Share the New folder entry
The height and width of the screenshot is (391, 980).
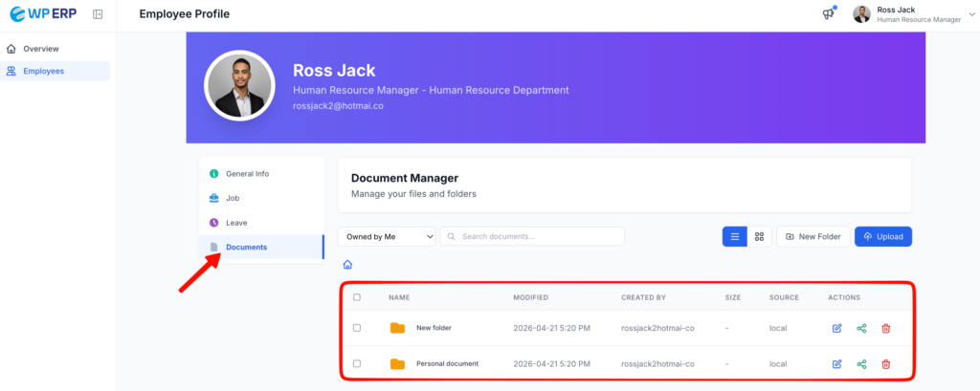tap(861, 328)
